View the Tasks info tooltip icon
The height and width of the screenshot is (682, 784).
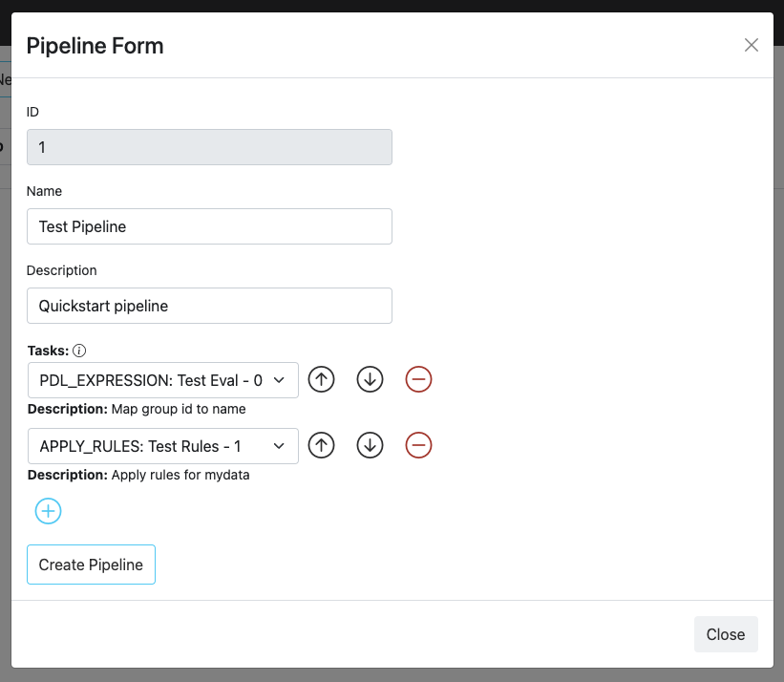point(79,350)
